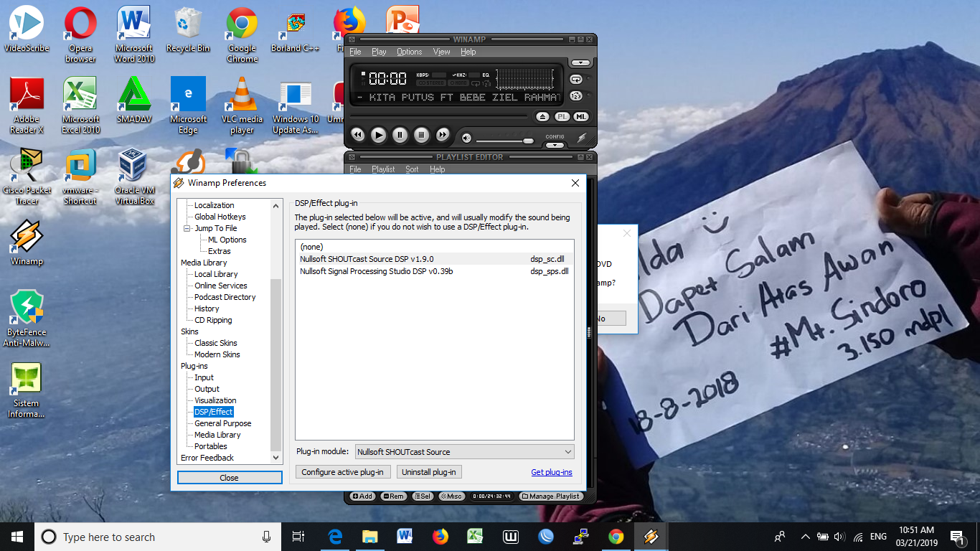This screenshot has height=551, width=980.
Task: Open Oracle VM VirtualBox desktop icon
Action: pyautogui.click(x=134, y=176)
